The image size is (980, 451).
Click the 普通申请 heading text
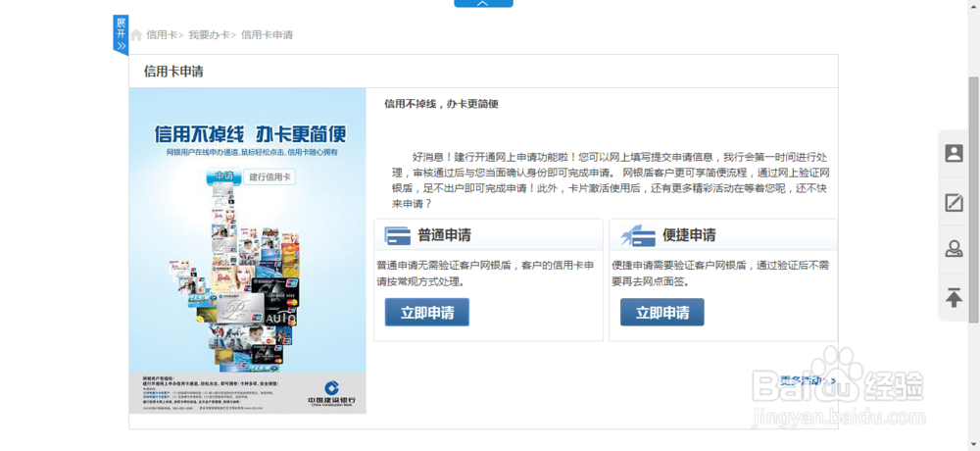[x=444, y=236]
